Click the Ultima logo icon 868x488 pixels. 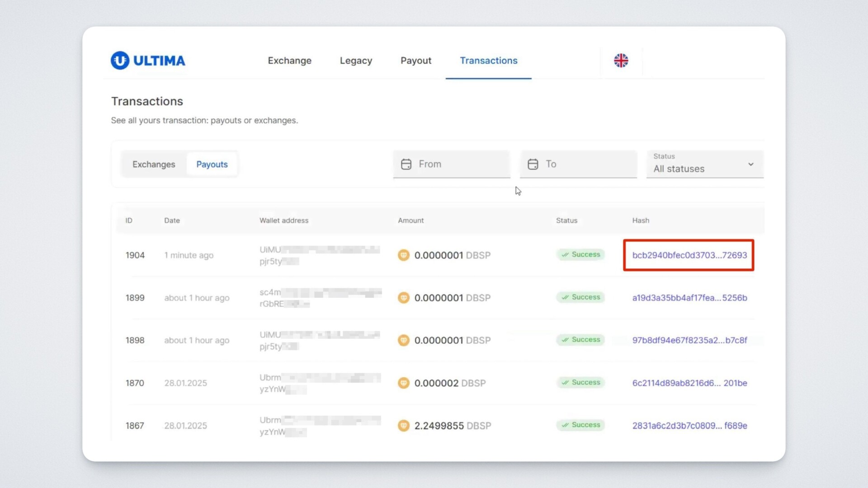pos(120,61)
